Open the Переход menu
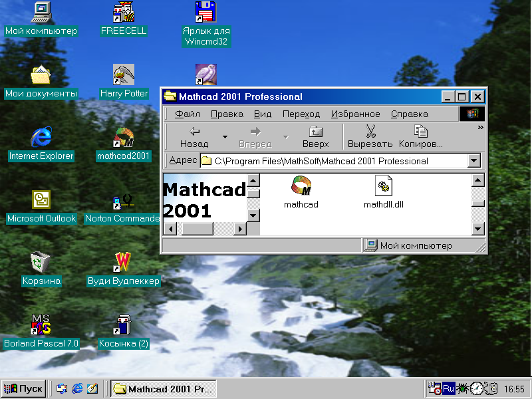This screenshot has height=399, width=532. click(301, 114)
